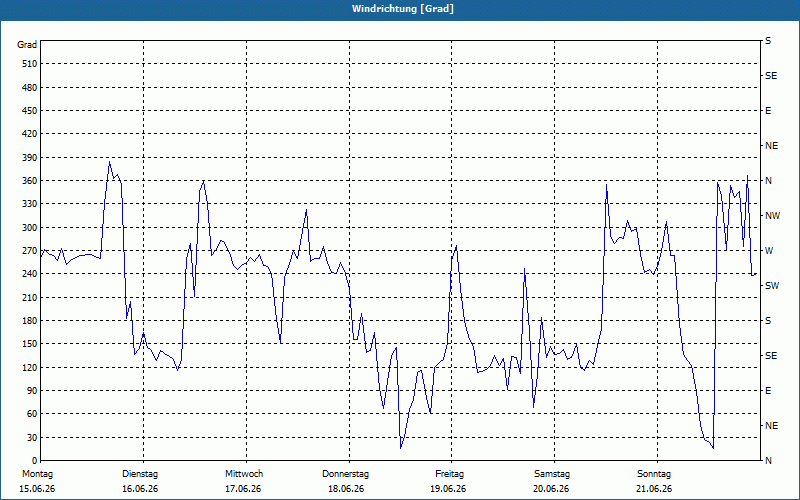Click the Grad unit label
Screen dimensions: 800x500
tap(27, 45)
